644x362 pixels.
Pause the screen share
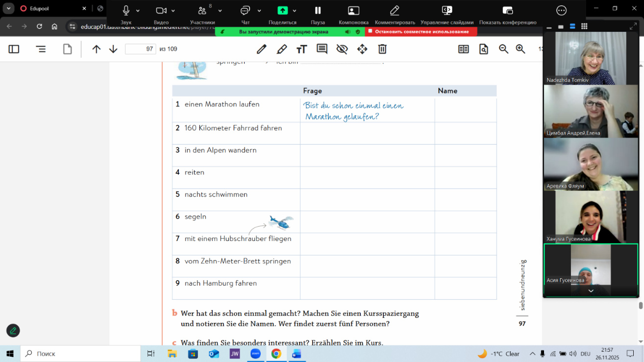point(318,14)
